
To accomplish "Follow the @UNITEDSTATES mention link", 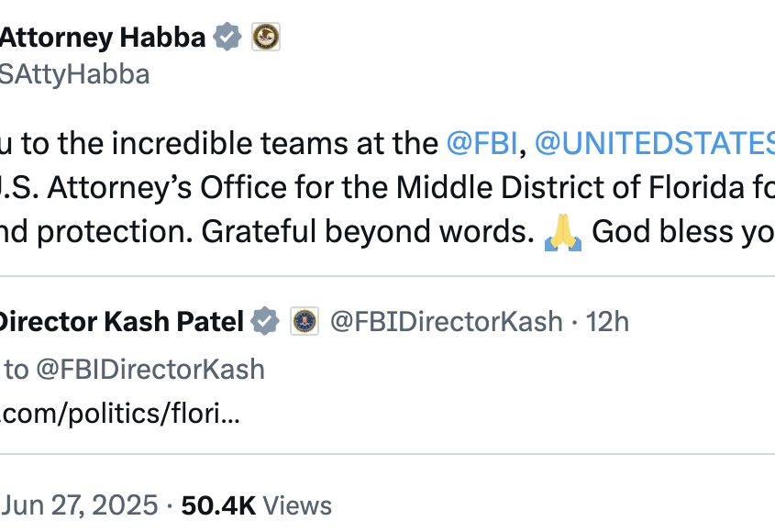I will pos(655,143).
